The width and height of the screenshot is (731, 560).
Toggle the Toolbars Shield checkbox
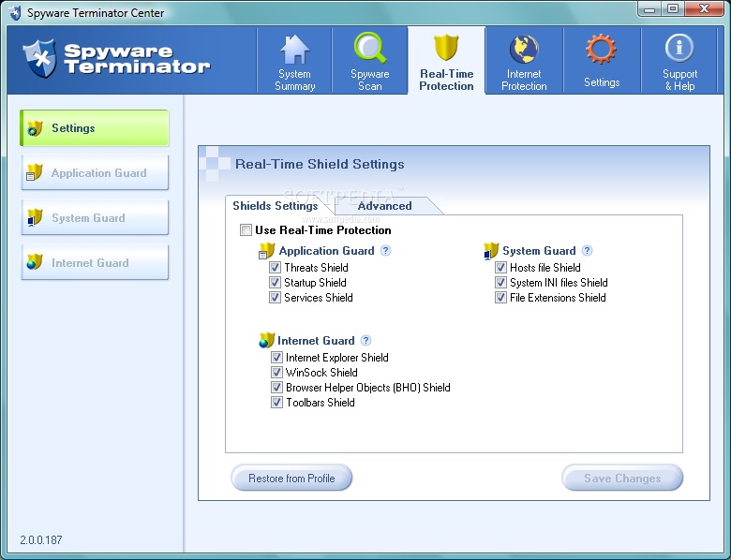[276, 402]
